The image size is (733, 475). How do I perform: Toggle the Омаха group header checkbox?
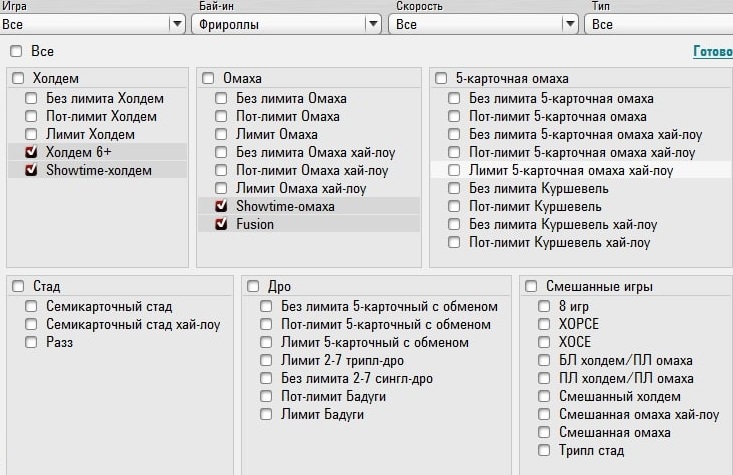click(208, 78)
